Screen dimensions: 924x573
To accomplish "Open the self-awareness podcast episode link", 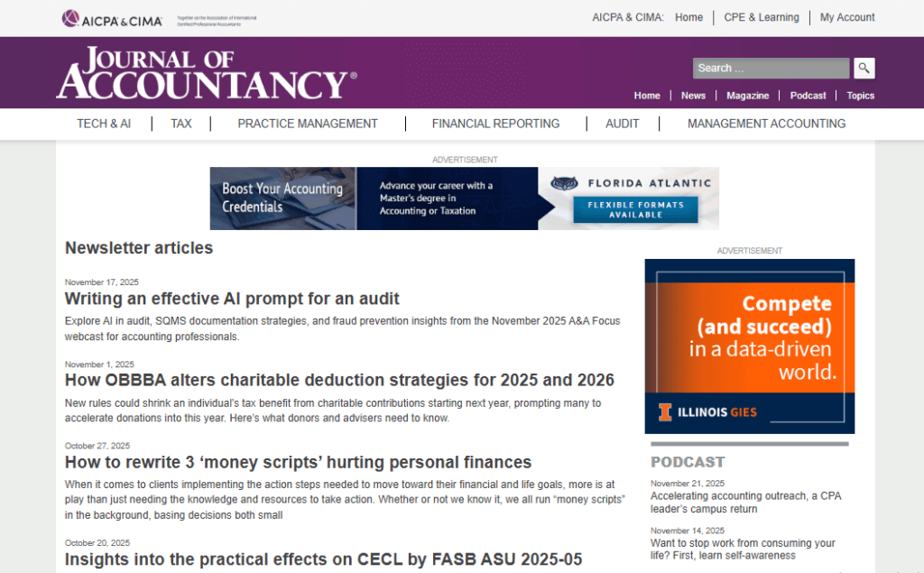I will 743,549.
